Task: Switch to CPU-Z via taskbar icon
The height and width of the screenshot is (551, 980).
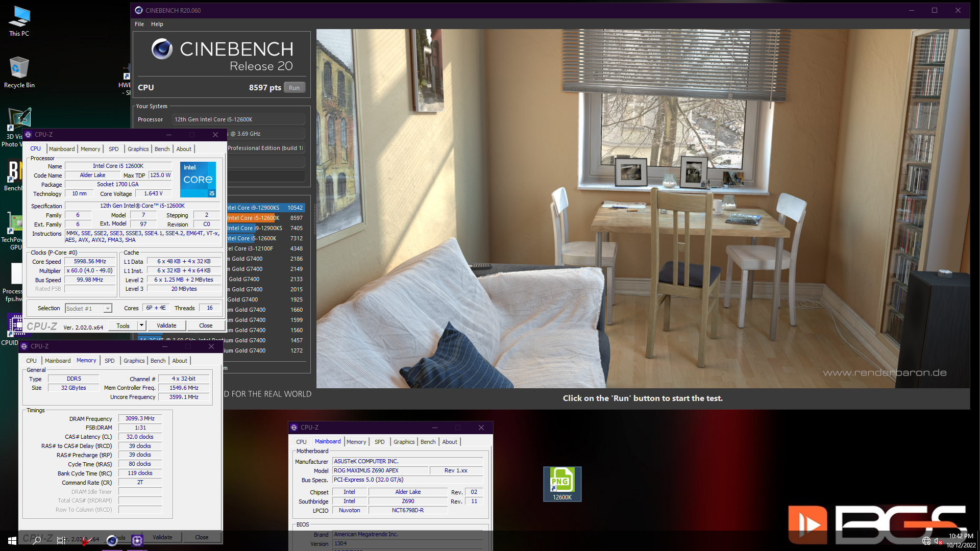Action: (137, 540)
